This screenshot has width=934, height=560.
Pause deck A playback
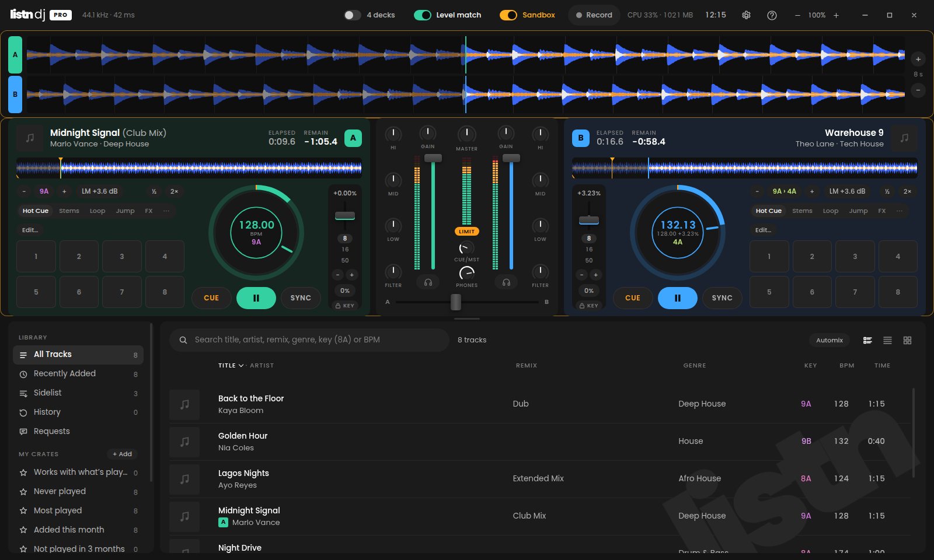[x=256, y=297]
